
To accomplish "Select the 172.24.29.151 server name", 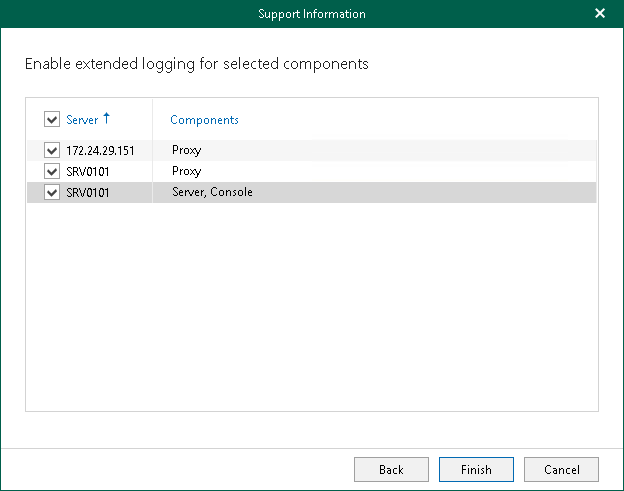I will click(99, 150).
